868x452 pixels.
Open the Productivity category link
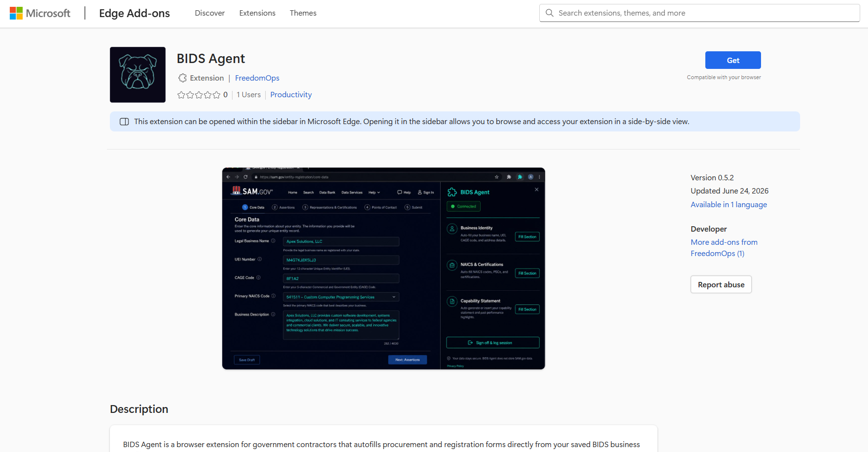point(291,95)
